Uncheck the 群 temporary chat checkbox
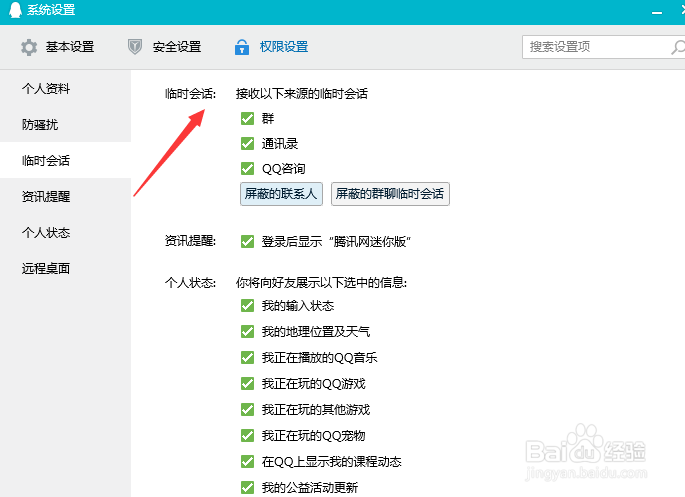Image resolution: width=685 pixels, height=497 pixels. (247, 118)
